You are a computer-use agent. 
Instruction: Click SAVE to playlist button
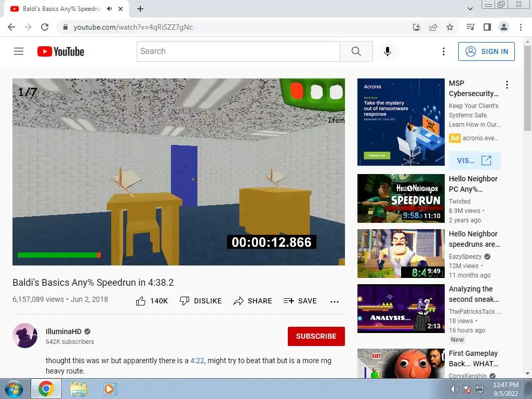point(300,301)
